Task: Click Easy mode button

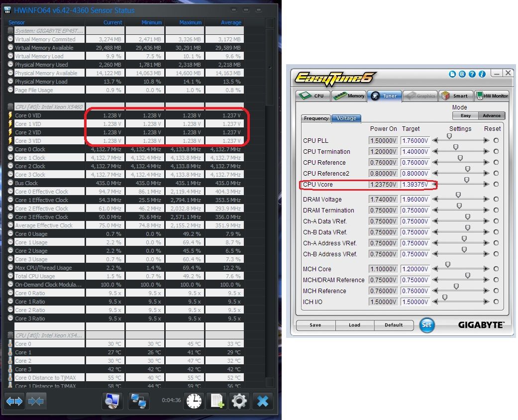Action: point(465,115)
